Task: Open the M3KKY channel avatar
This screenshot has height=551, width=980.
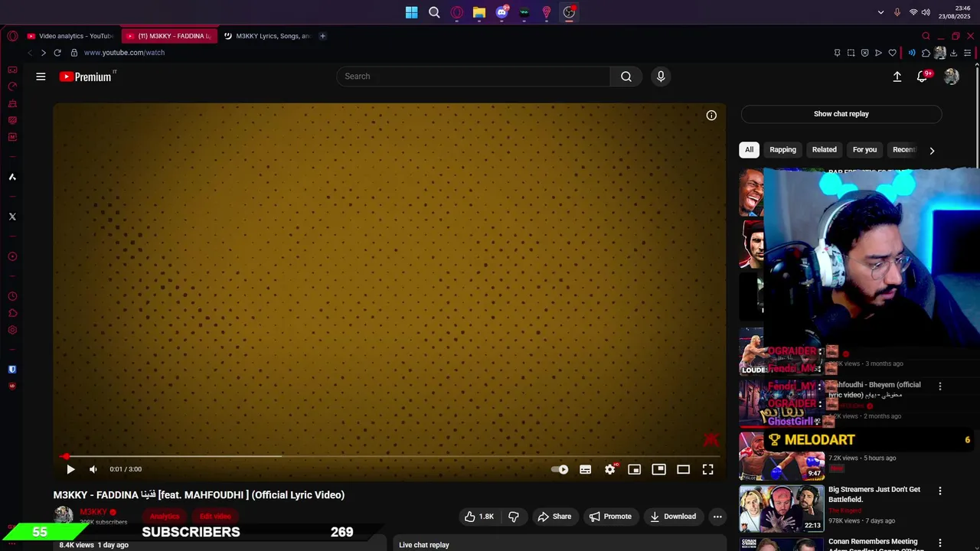Action: (64, 516)
